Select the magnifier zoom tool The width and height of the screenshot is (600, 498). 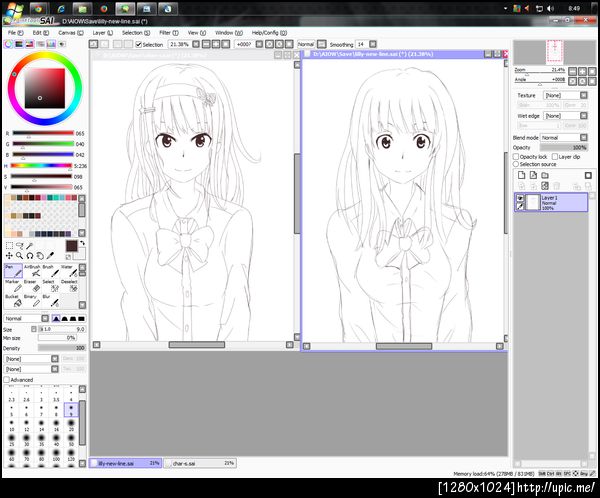[20, 256]
